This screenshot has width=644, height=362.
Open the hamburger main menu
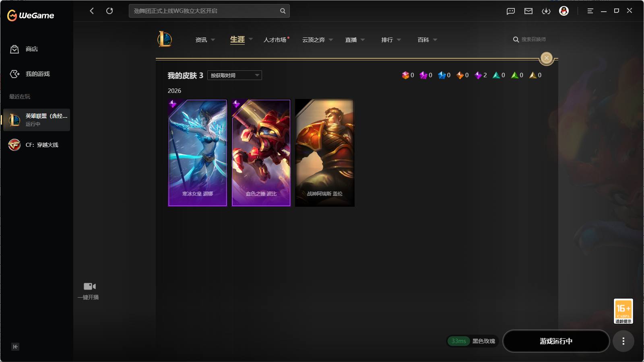point(590,11)
